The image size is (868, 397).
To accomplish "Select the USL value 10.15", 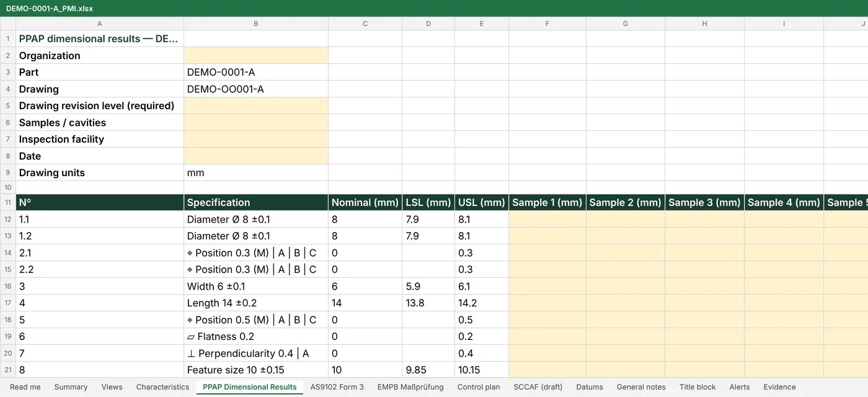I will click(x=482, y=370).
